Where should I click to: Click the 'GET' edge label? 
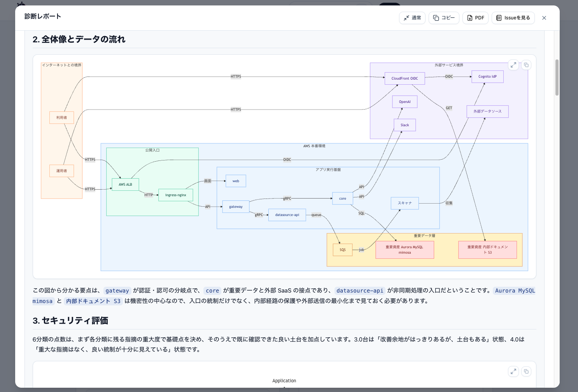pos(449,108)
